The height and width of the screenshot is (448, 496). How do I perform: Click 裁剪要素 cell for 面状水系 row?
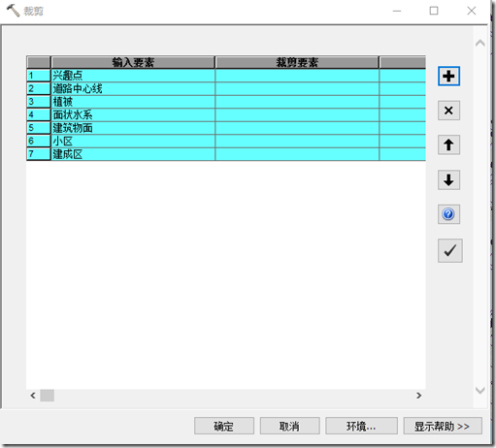(297, 114)
